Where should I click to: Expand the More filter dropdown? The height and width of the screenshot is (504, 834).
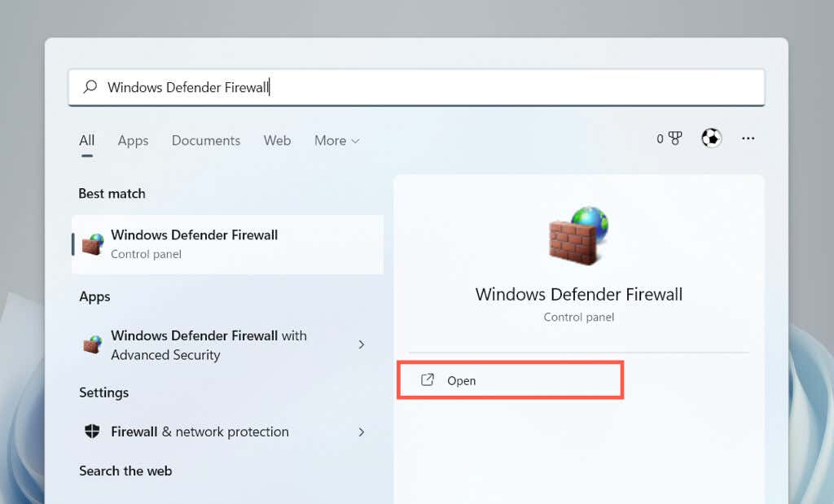pos(336,140)
